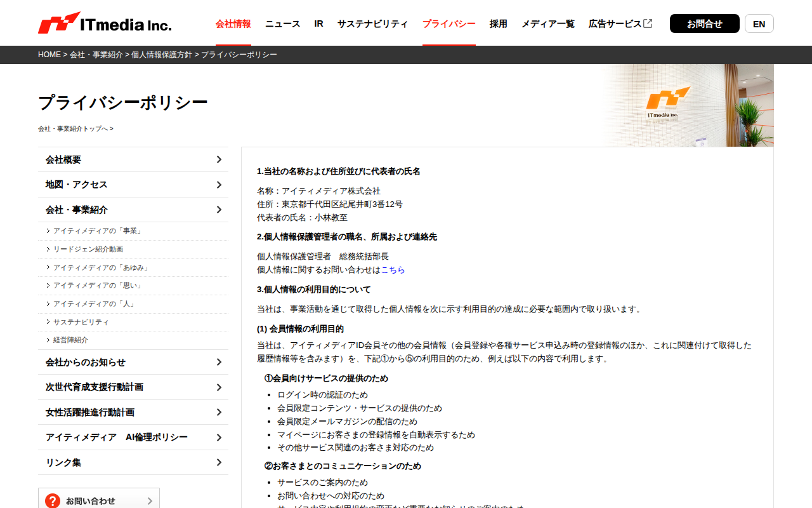Select the プライバシー navigation item

click(449, 23)
